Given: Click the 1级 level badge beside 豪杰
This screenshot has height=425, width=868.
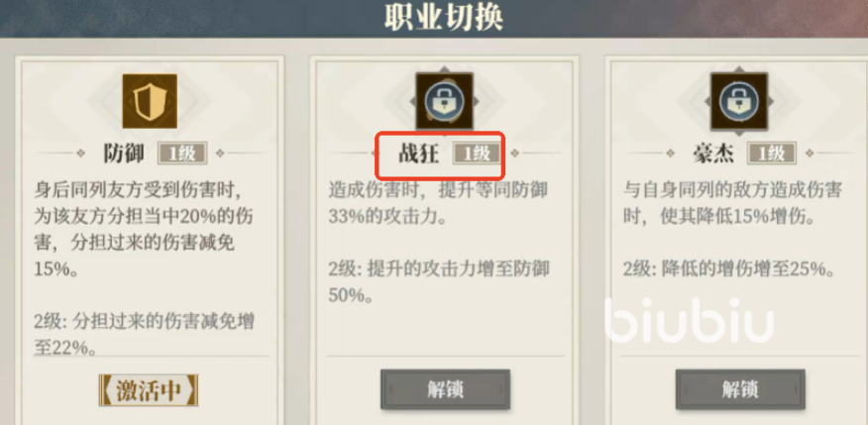Looking at the screenshot, I should pos(772,154).
